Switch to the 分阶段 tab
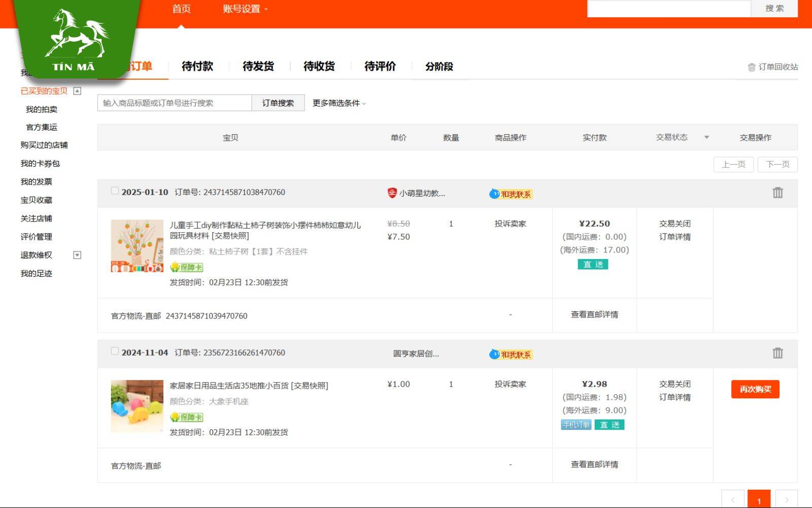Screen dimensions: 812x508 pos(439,67)
